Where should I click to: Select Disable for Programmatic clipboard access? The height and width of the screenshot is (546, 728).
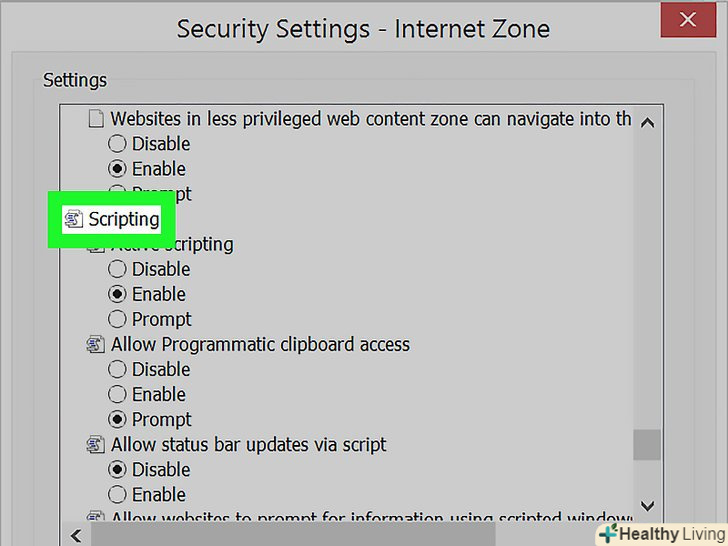click(117, 370)
